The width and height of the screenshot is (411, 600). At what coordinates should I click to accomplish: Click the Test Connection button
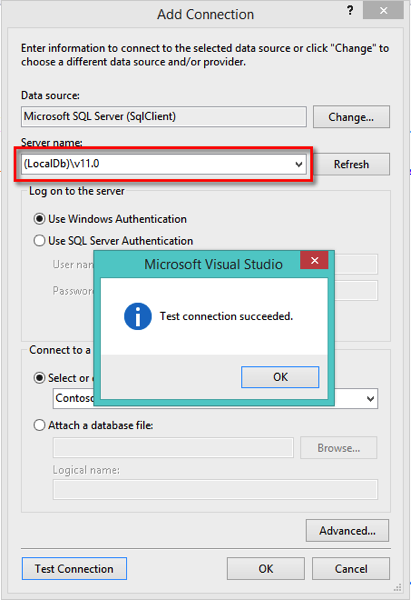coord(74,569)
